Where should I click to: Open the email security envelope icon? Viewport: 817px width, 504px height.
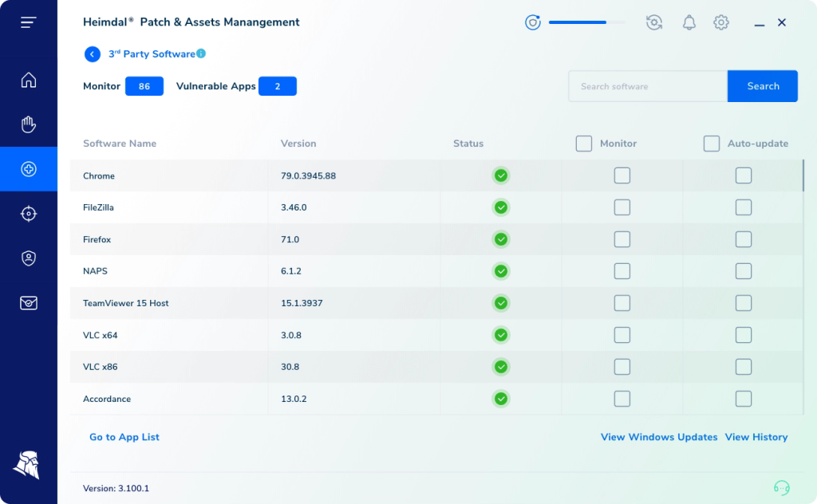(29, 302)
